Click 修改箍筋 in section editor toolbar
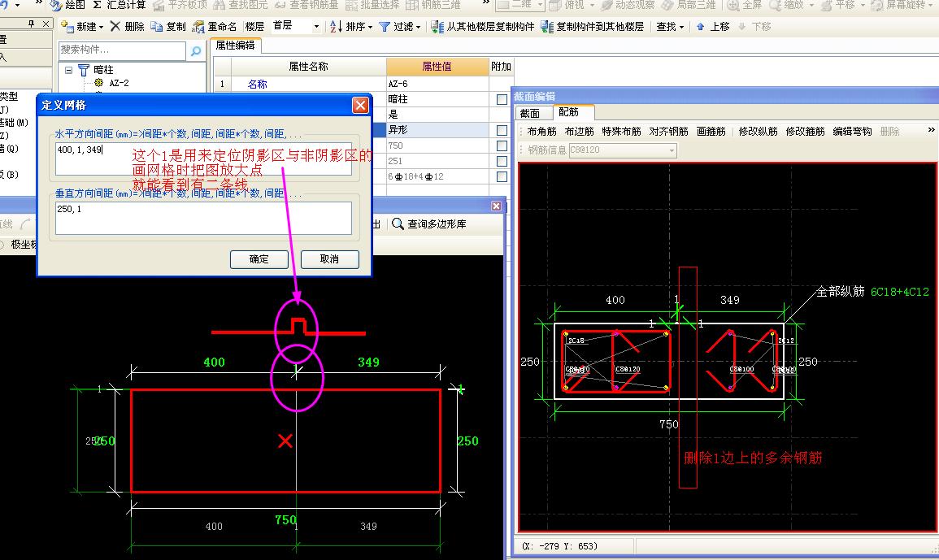Image resolution: width=939 pixels, height=560 pixels. tap(805, 131)
